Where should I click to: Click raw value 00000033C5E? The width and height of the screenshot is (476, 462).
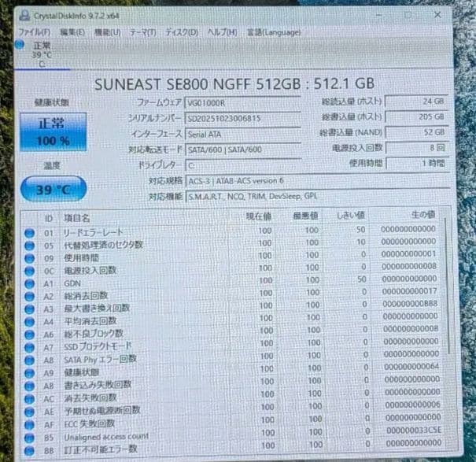pyautogui.click(x=414, y=430)
